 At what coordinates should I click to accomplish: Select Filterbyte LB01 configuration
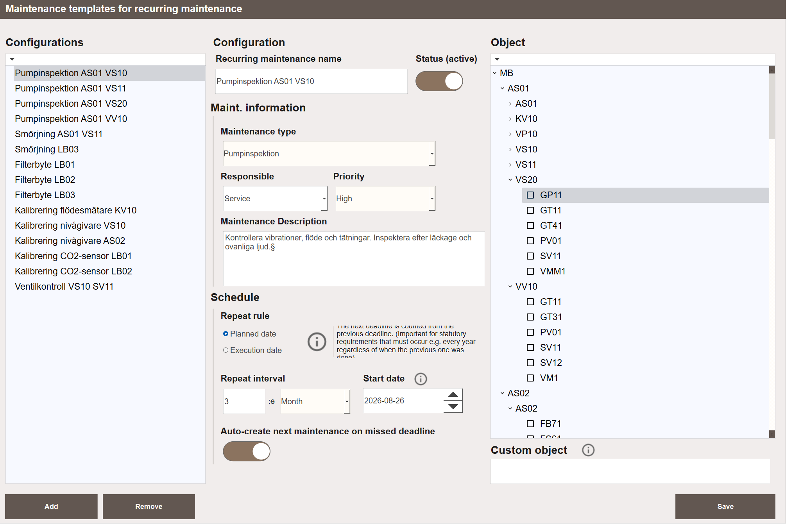click(109, 165)
